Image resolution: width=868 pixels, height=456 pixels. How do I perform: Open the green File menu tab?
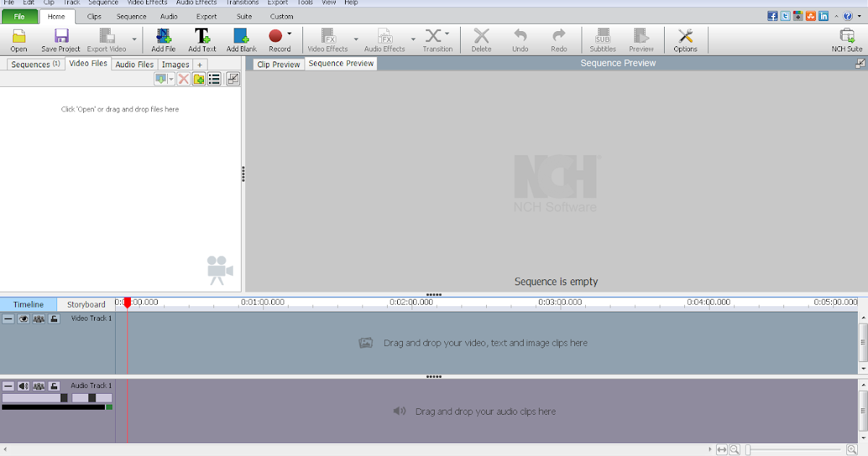[x=20, y=16]
